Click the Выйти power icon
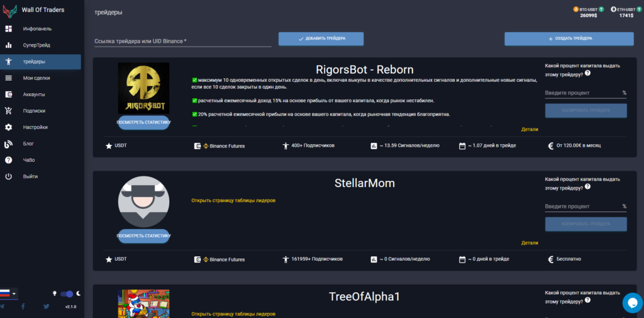Screen dimensions: 644x318 (x=8, y=176)
